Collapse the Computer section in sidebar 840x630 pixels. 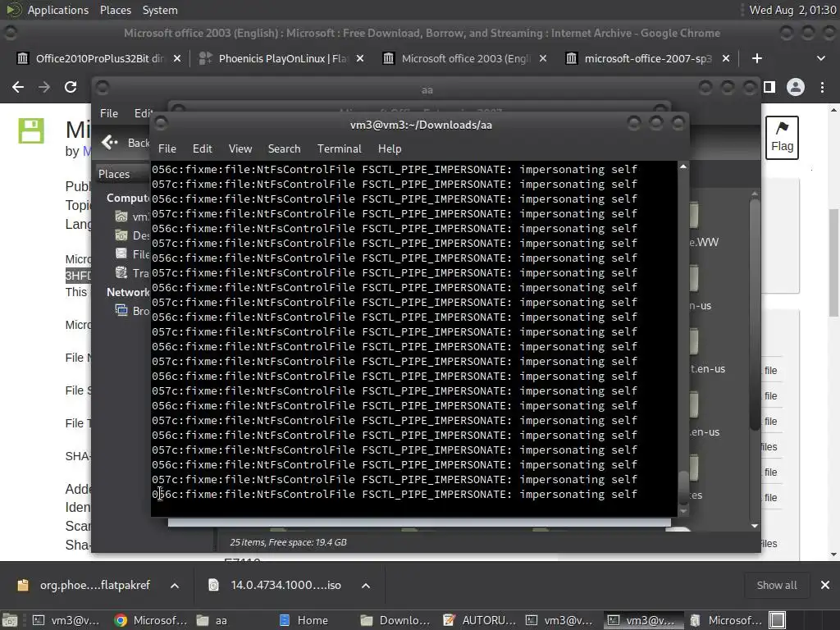point(127,198)
